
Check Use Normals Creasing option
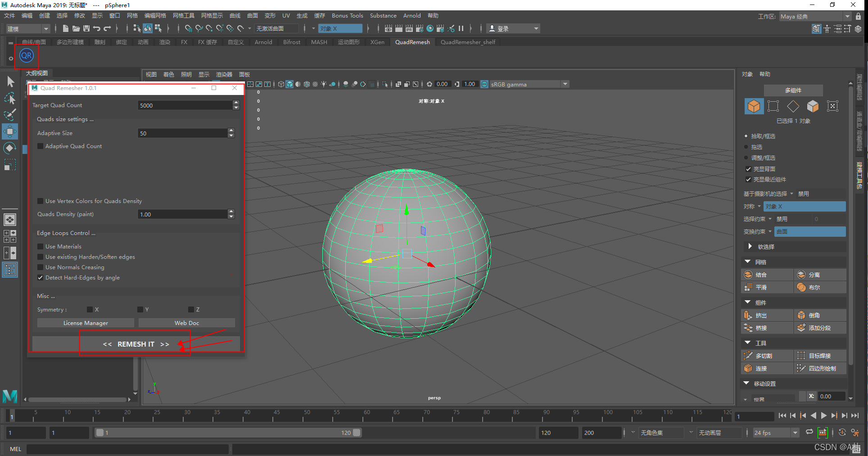click(x=41, y=267)
